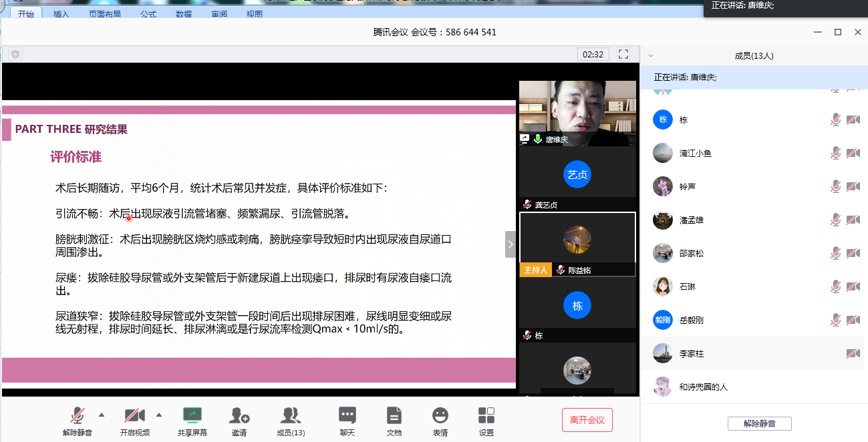Select 陈益铭 host video thumbnail
Viewport: 868px width, 442px height.
[577, 239]
